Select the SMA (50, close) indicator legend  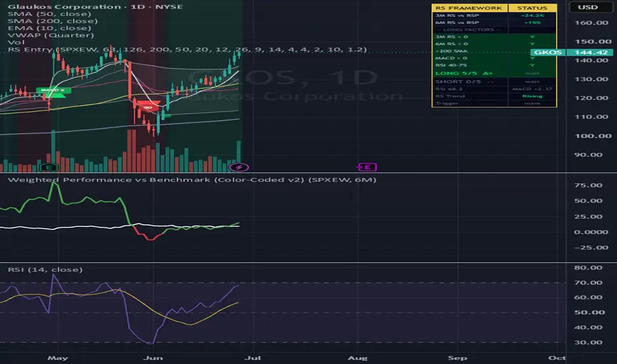[50, 14]
